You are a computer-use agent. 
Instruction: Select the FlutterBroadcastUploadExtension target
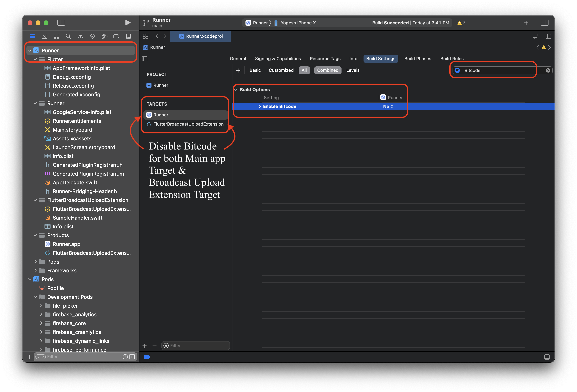tap(188, 124)
